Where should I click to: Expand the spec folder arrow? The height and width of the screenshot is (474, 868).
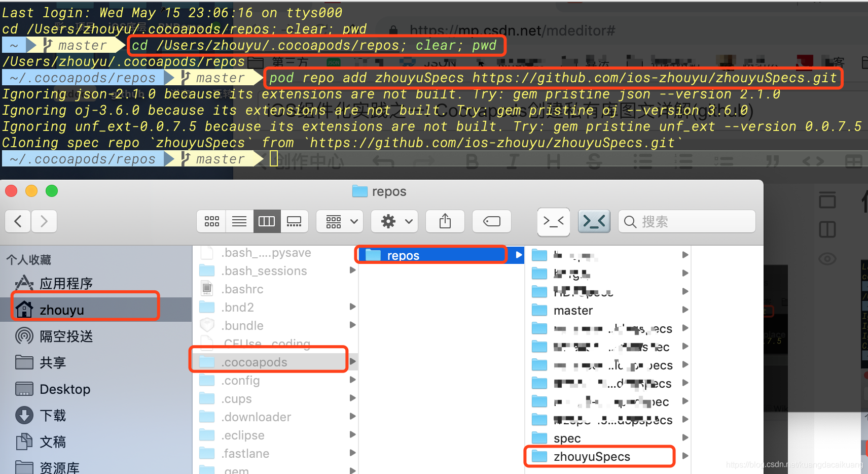685,437
